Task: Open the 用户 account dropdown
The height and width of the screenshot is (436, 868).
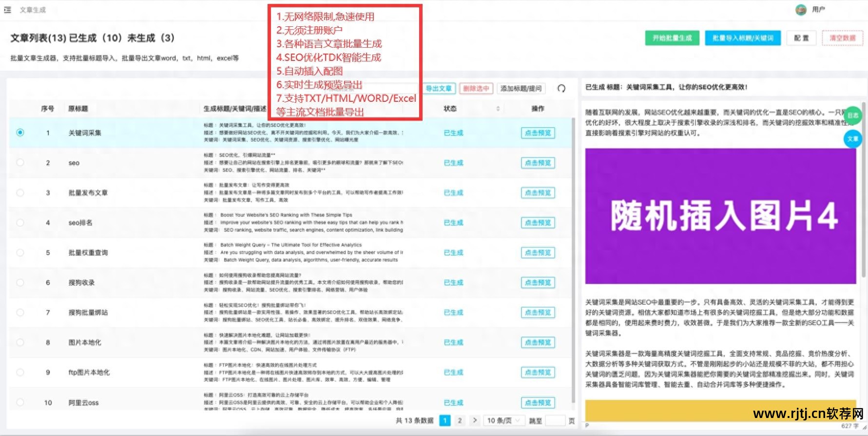Action: pos(818,10)
